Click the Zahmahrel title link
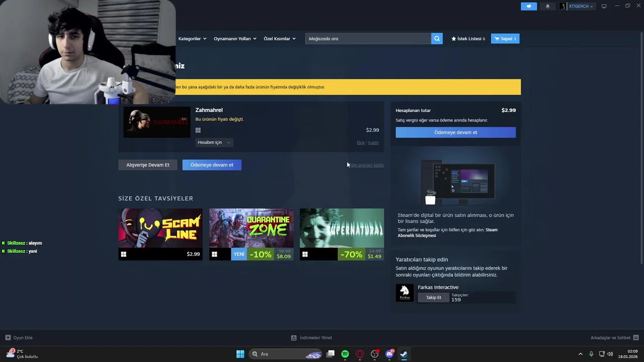The height and width of the screenshot is (362, 644). [209, 110]
